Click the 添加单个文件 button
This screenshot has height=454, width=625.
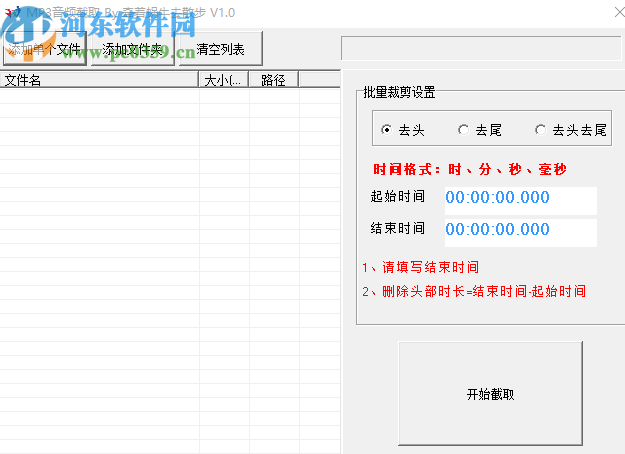45,49
